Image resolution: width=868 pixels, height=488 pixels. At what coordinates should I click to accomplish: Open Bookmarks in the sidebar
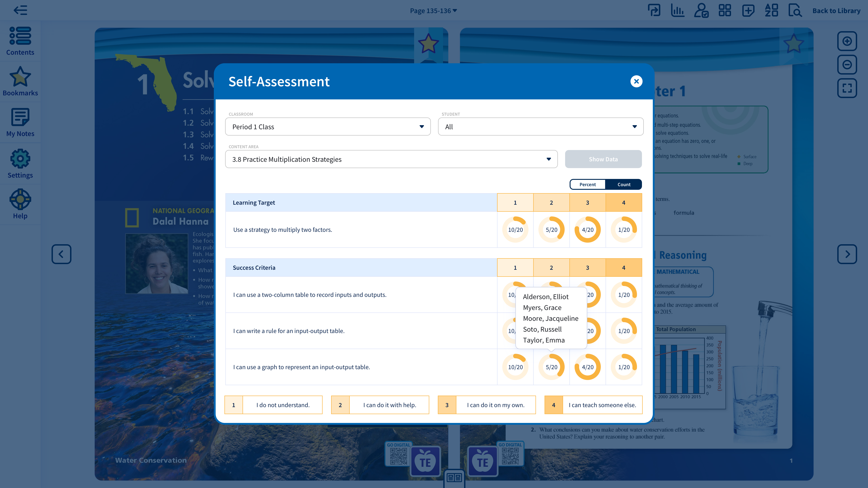pyautogui.click(x=20, y=82)
